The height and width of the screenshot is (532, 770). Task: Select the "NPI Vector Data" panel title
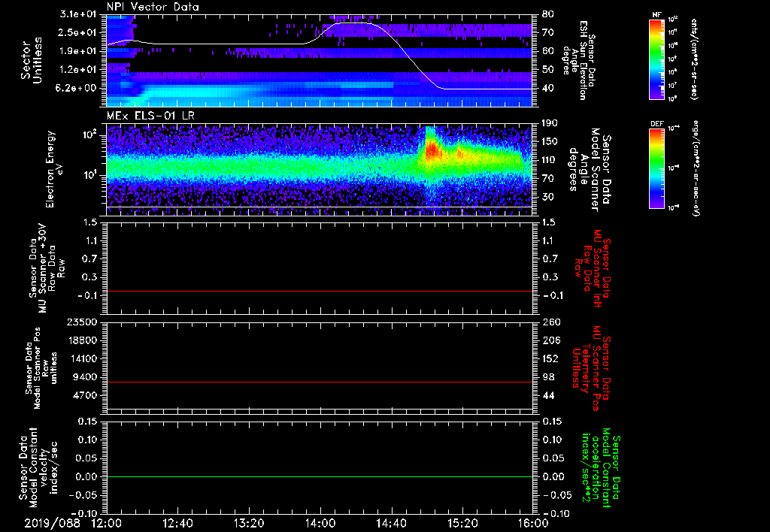pyautogui.click(x=153, y=7)
